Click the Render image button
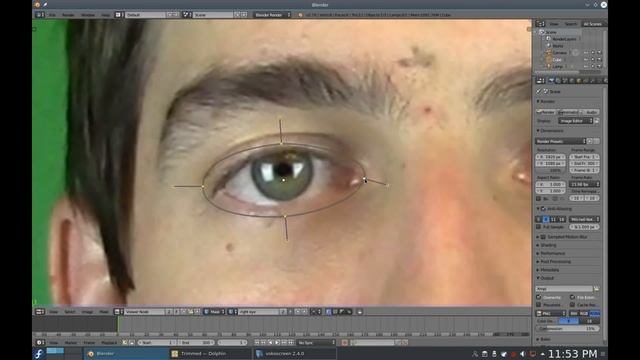This screenshot has height=360, width=640. point(546,112)
